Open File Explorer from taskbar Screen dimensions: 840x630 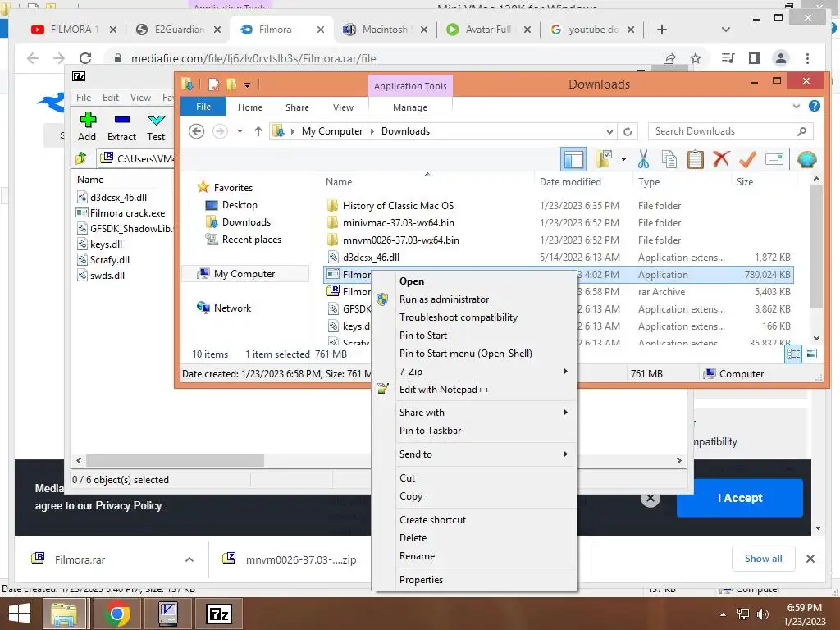(64, 614)
